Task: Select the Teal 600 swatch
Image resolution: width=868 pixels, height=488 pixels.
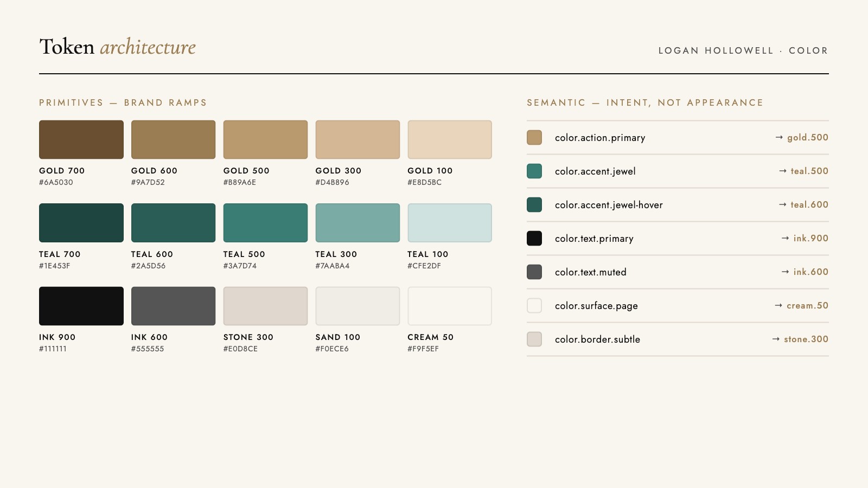Action: pos(174,223)
